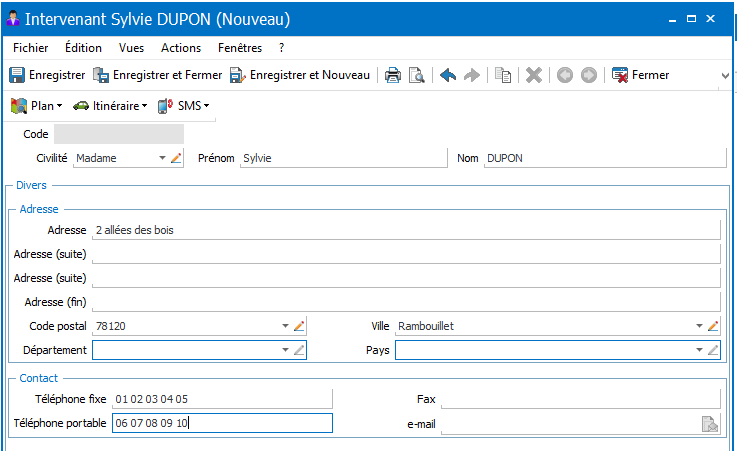Click the printer icon

pos(393,75)
